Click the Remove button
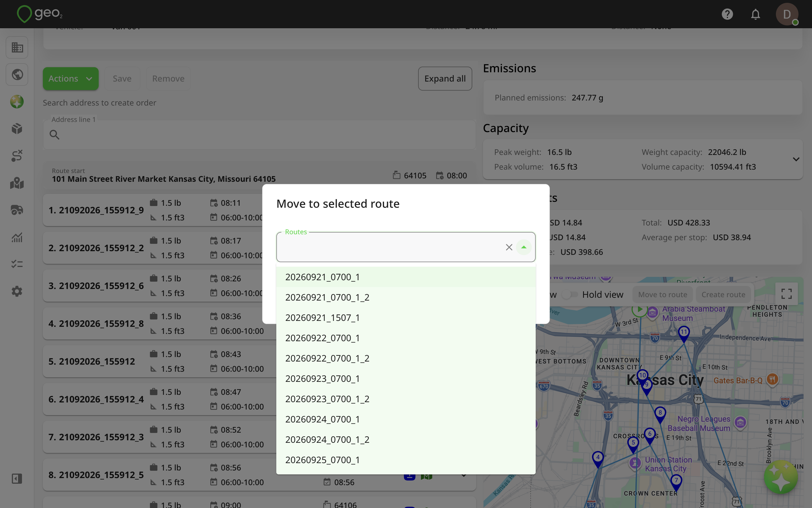This screenshot has height=508, width=812. point(168,79)
